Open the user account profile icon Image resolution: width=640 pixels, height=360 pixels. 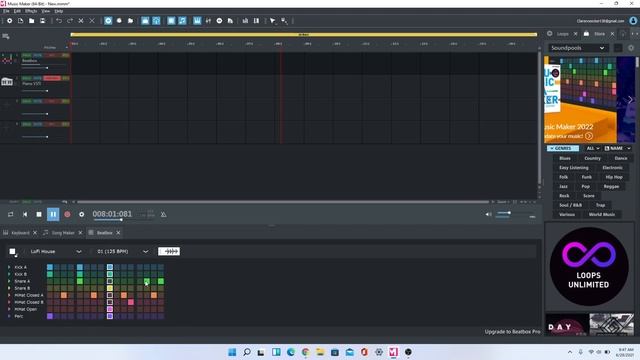633,21
